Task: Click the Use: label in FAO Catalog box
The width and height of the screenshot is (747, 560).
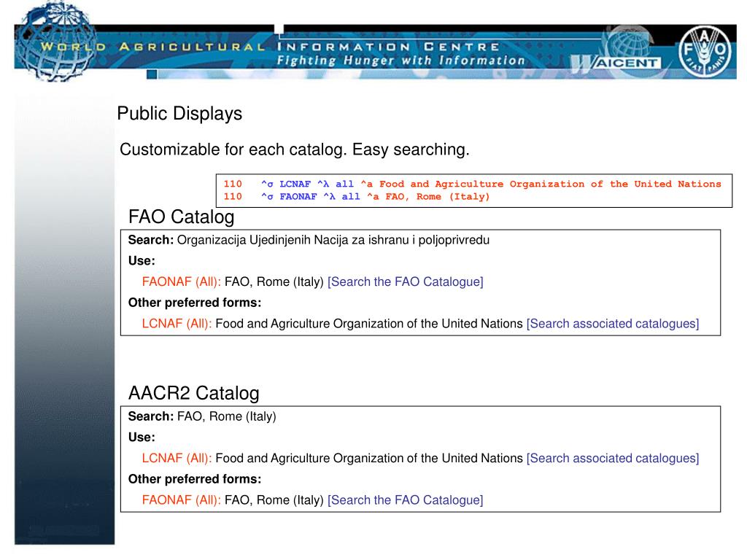Action: tap(142, 261)
